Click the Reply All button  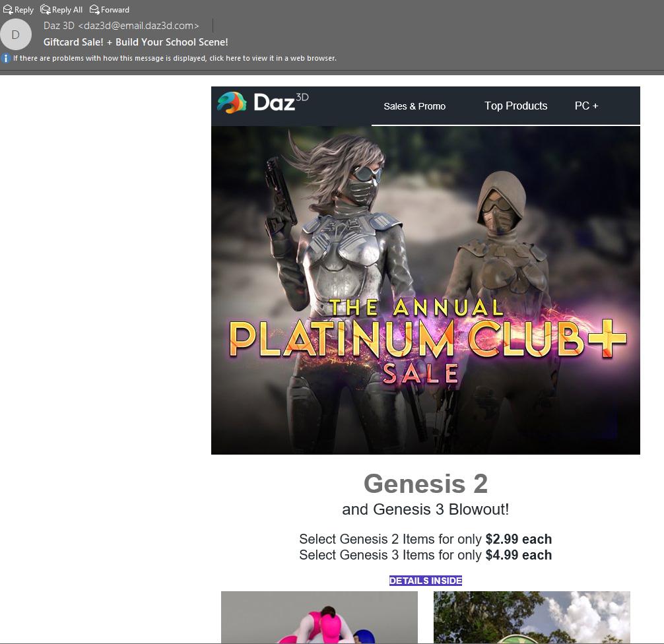[x=61, y=9]
